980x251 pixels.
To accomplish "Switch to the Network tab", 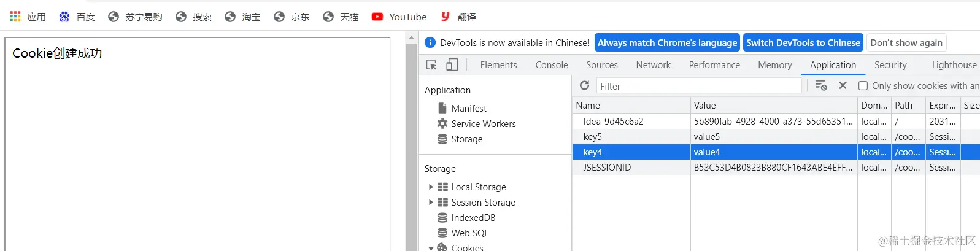I will point(654,64).
